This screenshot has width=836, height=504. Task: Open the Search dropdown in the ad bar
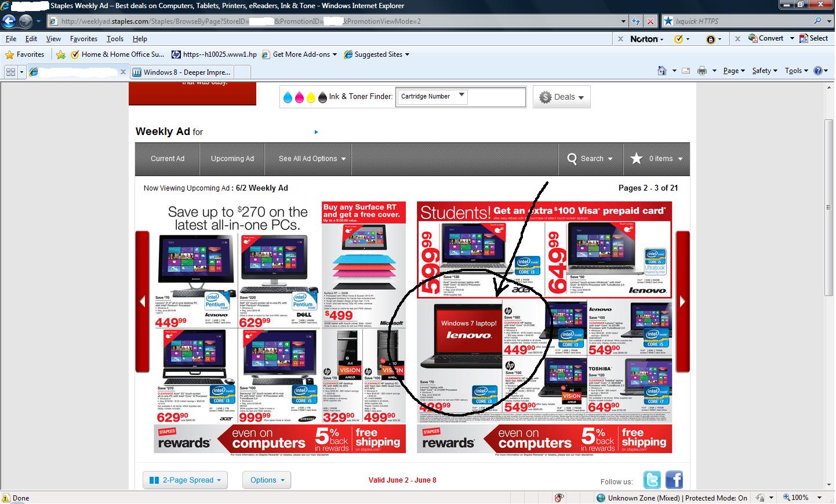(x=591, y=159)
